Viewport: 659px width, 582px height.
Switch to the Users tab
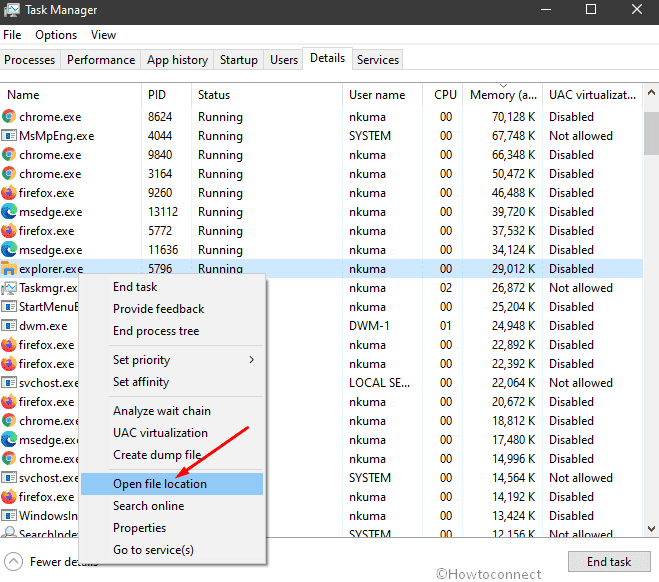tap(284, 60)
